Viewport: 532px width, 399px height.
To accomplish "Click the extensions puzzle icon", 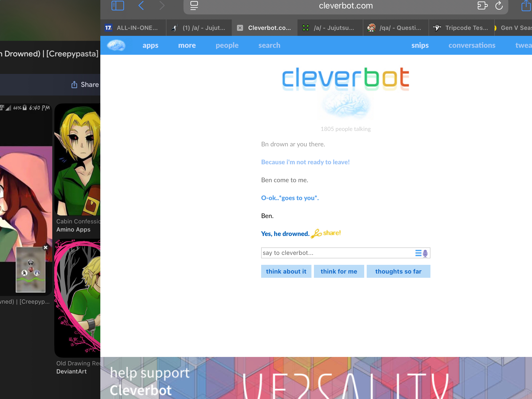I will (482, 5).
